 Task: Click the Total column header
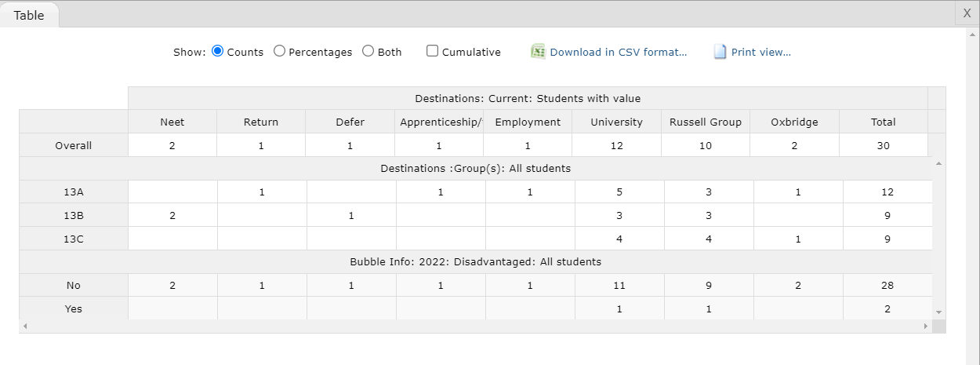coord(884,122)
